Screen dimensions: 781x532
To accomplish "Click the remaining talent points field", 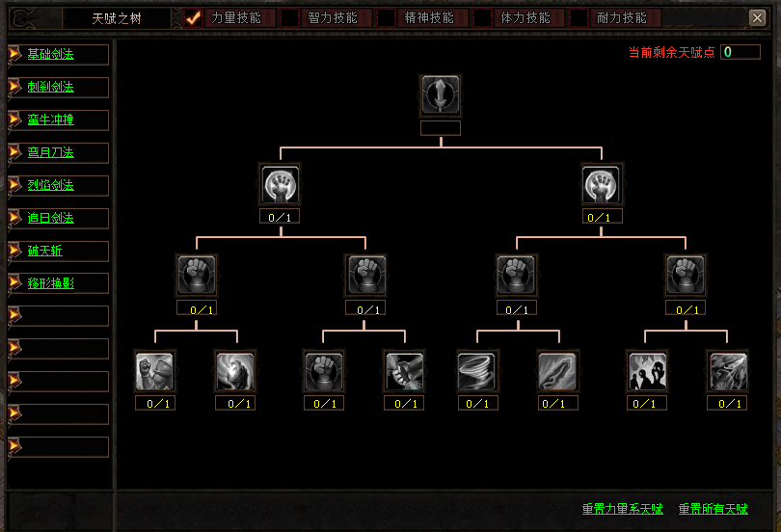I will pos(740,52).
